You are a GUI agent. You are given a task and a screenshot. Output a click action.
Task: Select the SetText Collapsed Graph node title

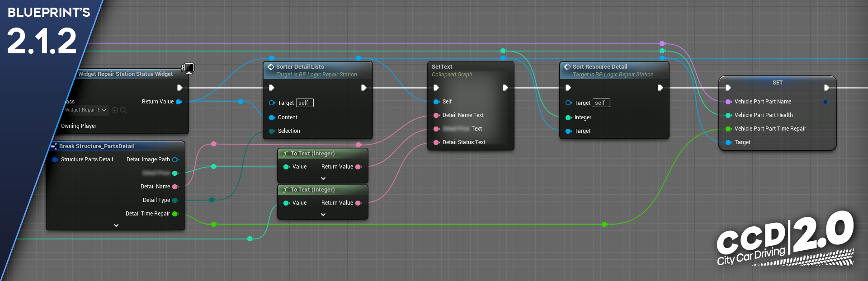click(442, 67)
